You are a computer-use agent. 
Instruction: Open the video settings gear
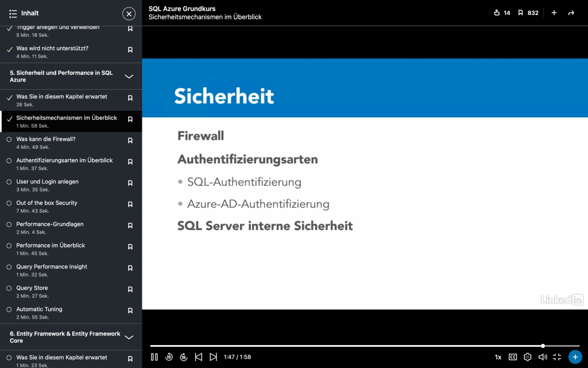[x=528, y=357]
